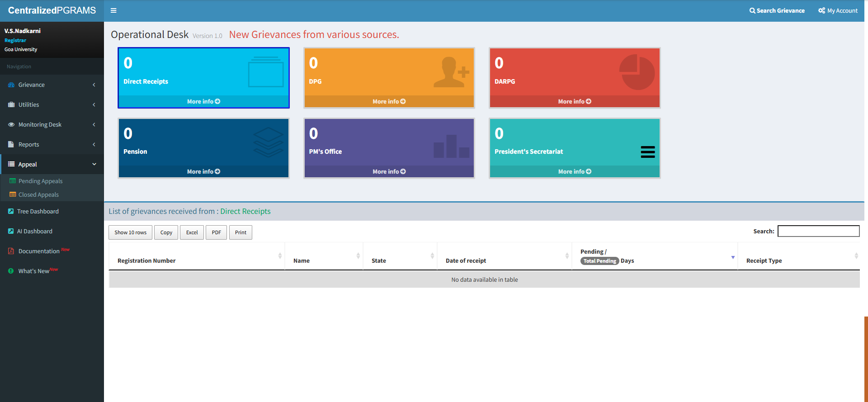Click the Pending Appeals green icon
Screen dimensions: 868x402
point(13,181)
